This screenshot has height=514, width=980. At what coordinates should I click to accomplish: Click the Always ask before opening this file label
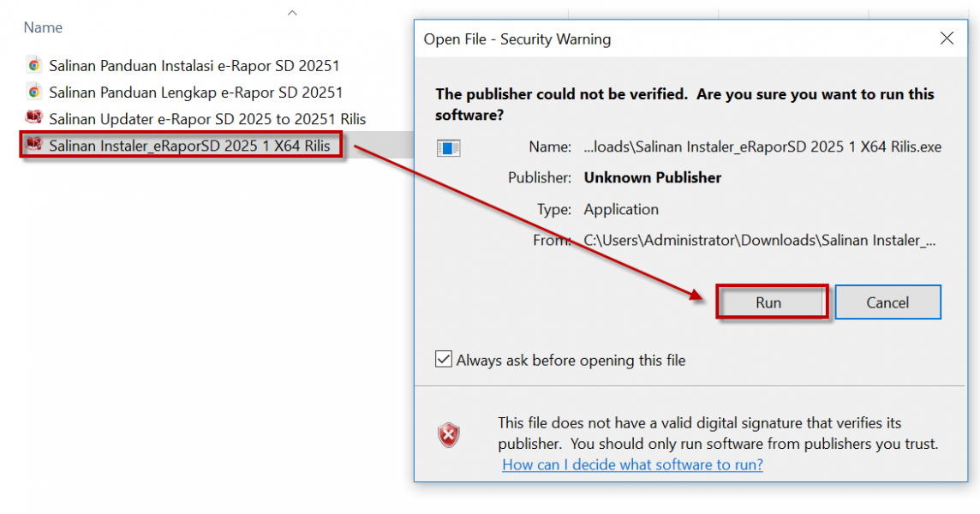pyautogui.click(x=571, y=361)
